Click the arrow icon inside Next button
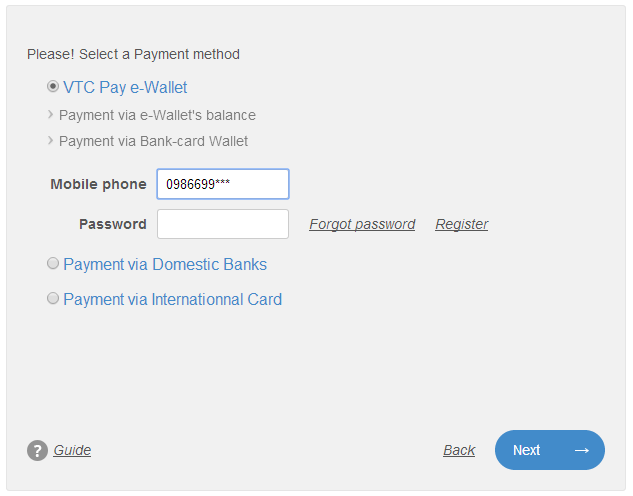Screen dimensions: 633x496 582,450
